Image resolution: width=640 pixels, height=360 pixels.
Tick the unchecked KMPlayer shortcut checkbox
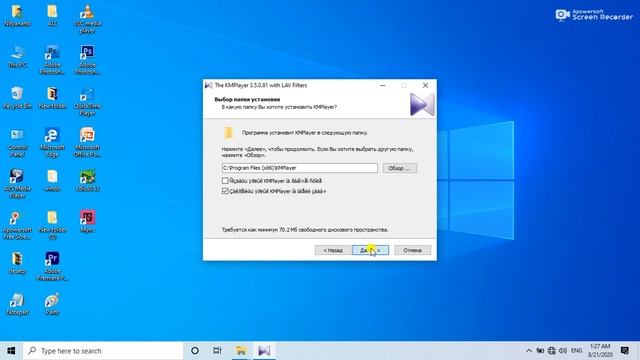[x=225, y=180]
